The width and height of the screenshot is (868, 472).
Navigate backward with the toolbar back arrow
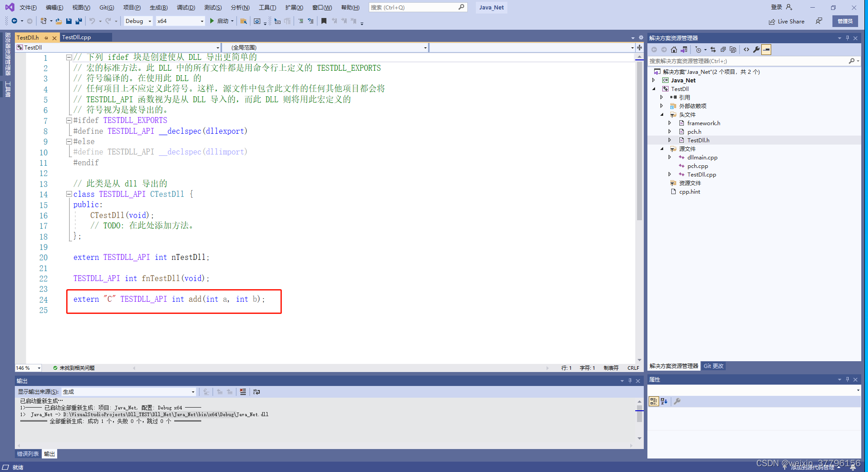click(14, 21)
